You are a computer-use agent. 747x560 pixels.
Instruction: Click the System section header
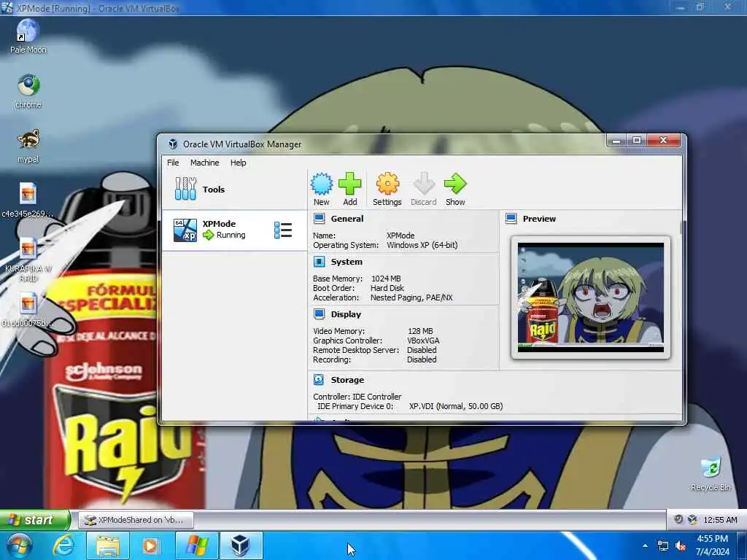(x=347, y=262)
